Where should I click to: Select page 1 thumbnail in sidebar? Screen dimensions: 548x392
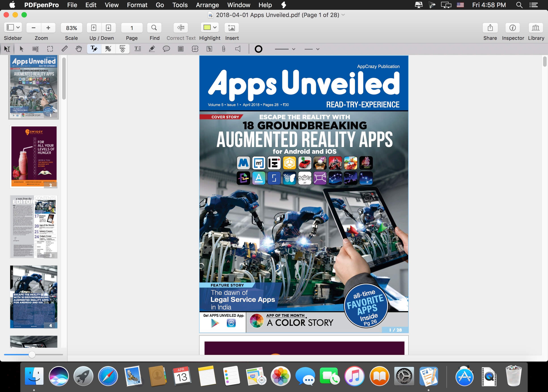click(34, 87)
